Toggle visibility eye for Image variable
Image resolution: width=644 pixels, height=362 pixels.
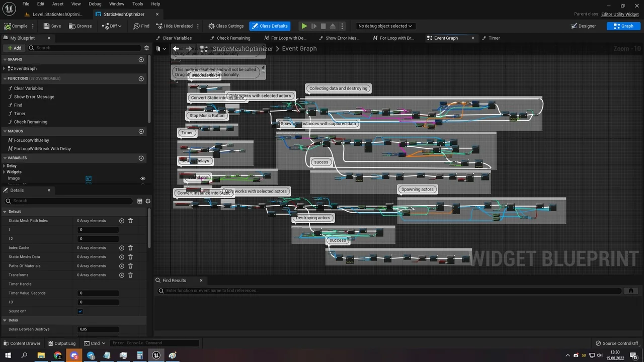(142, 178)
